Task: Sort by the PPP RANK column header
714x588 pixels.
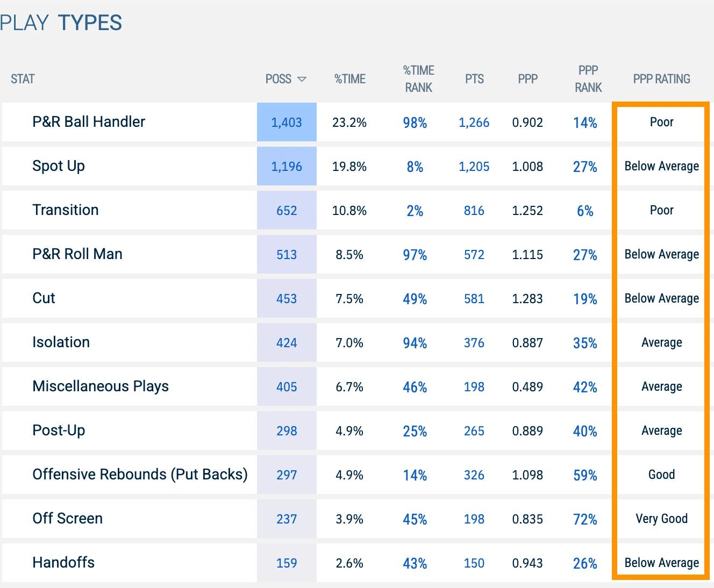Action: (588, 78)
